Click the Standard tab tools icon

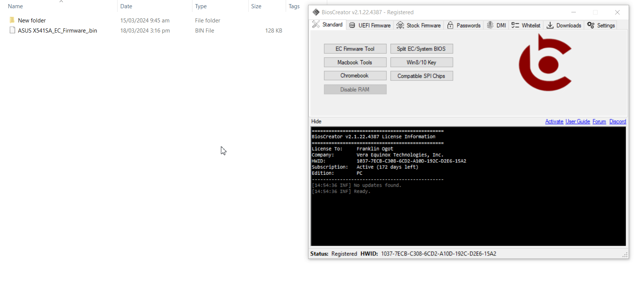316,25
